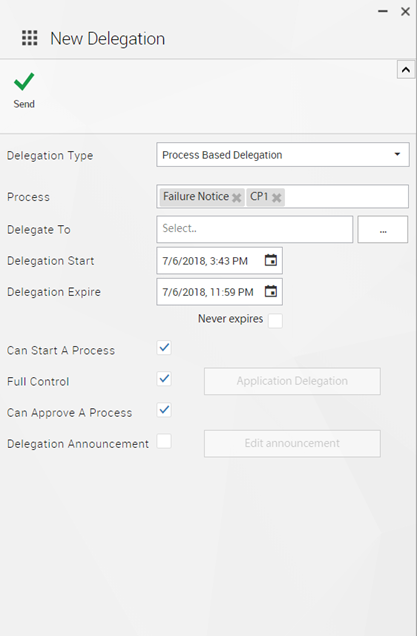Uncheck the Full Control checkbox
Screen dimensions: 417x636
click(164, 379)
